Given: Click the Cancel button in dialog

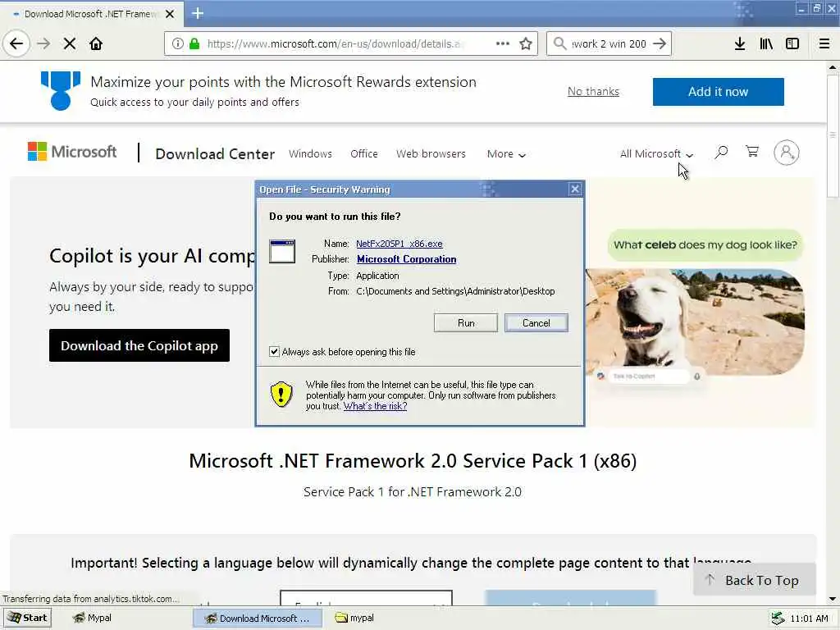Looking at the screenshot, I should [x=536, y=323].
